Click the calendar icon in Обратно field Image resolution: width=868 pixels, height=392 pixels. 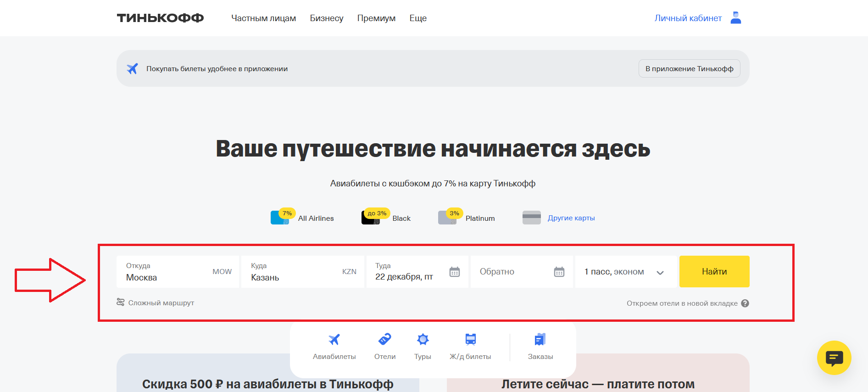click(559, 272)
